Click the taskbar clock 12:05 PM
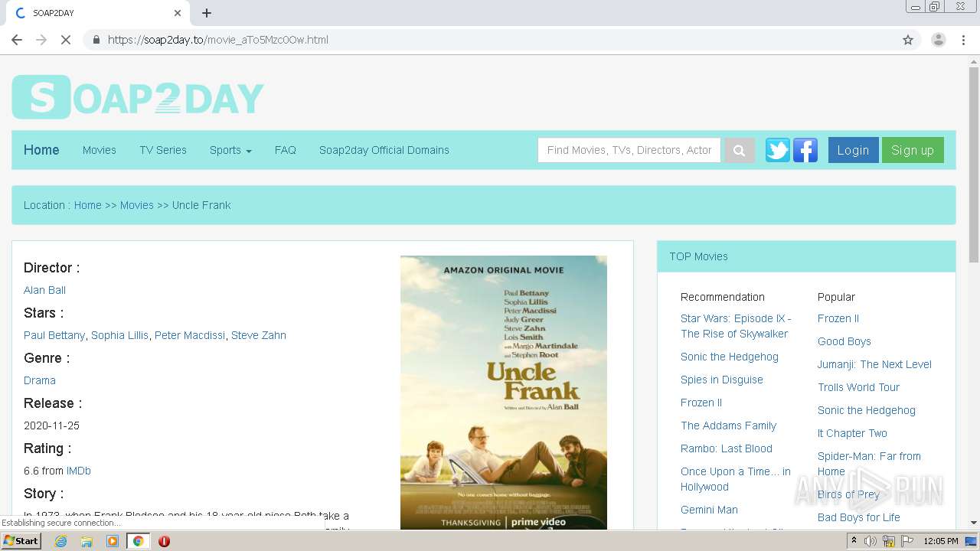This screenshot has height=551, width=980. point(941,541)
